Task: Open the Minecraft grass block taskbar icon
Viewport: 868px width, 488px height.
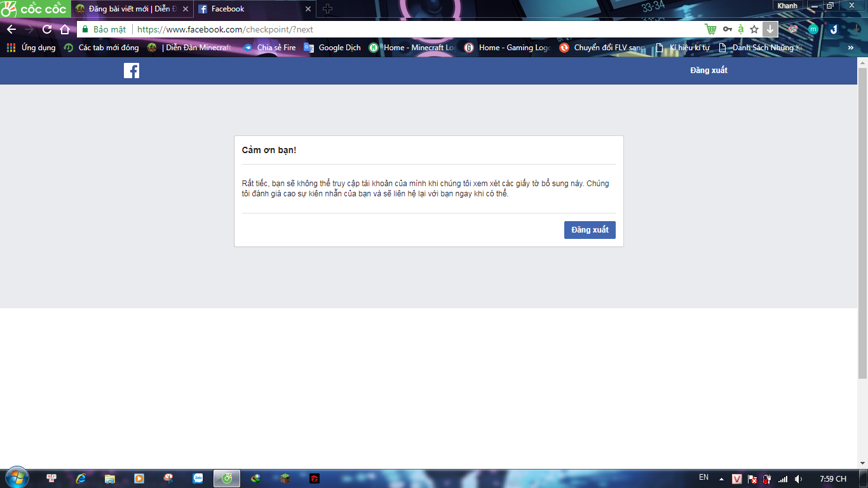Action: click(285, 478)
